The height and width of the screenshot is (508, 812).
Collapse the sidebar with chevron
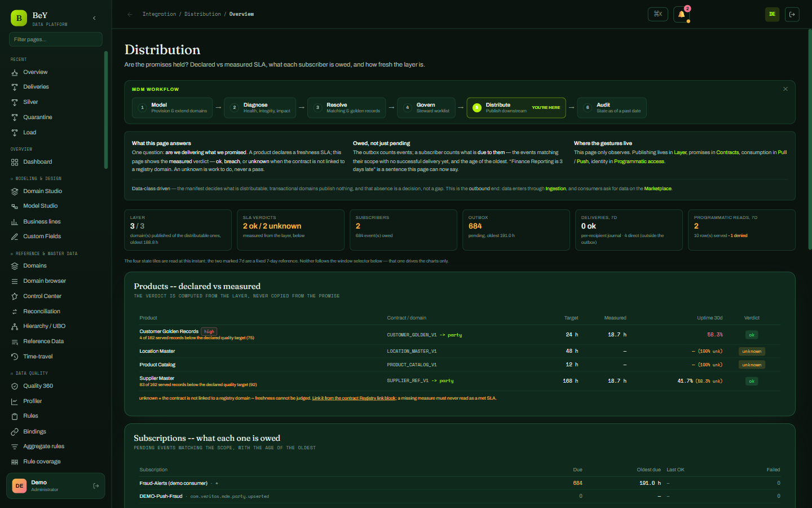(x=94, y=18)
